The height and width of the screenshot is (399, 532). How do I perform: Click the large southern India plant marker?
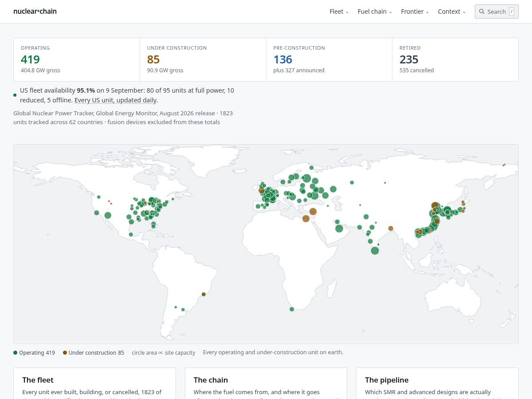coord(375,250)
